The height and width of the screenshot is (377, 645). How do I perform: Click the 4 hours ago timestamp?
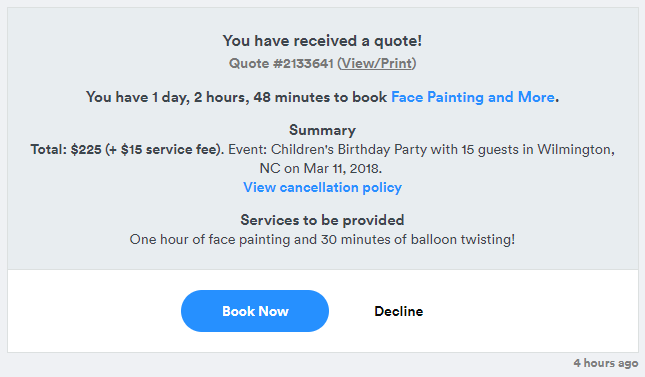click(x=606, y=363)
